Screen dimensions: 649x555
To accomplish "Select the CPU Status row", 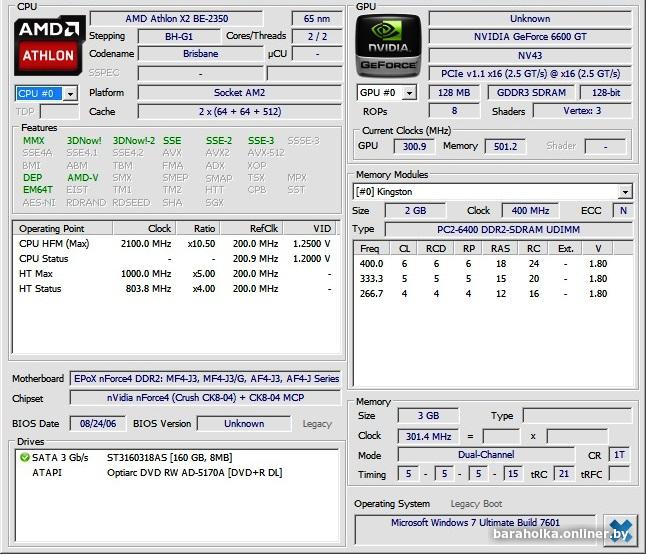I will tap(176, 259).
